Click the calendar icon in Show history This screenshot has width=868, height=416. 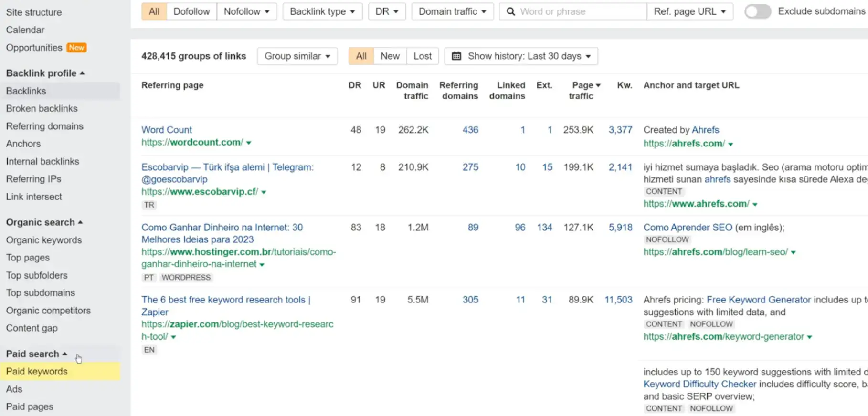coord(456,56)
